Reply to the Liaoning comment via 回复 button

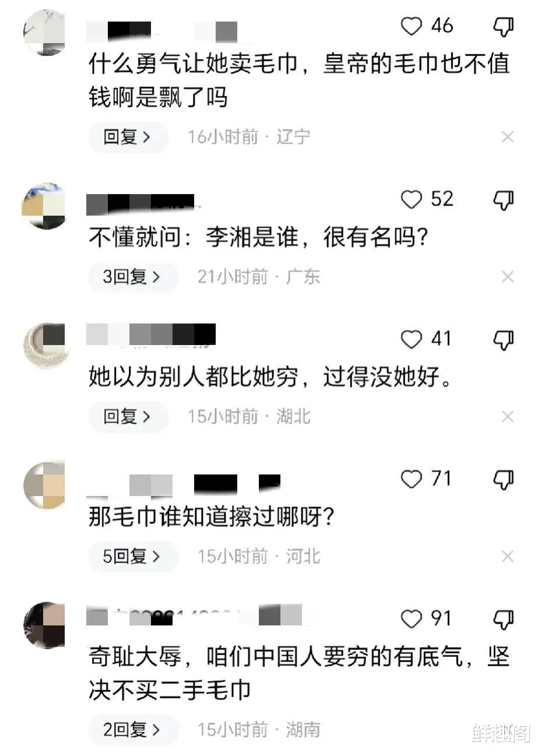128,137
